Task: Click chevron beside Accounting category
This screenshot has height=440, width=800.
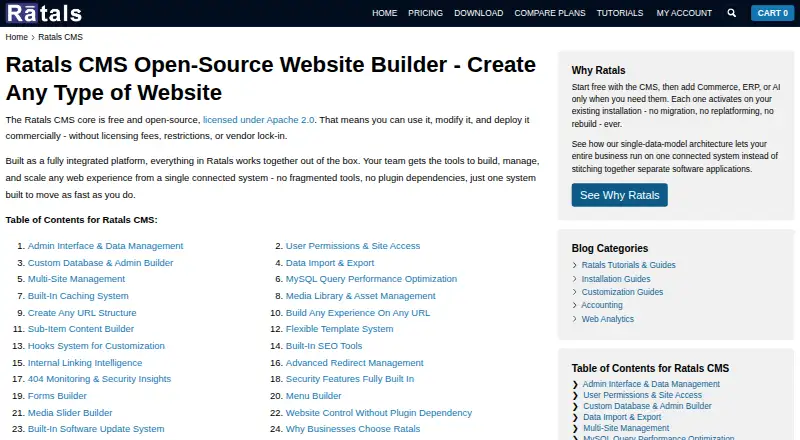Action: (x=574, y=305)
